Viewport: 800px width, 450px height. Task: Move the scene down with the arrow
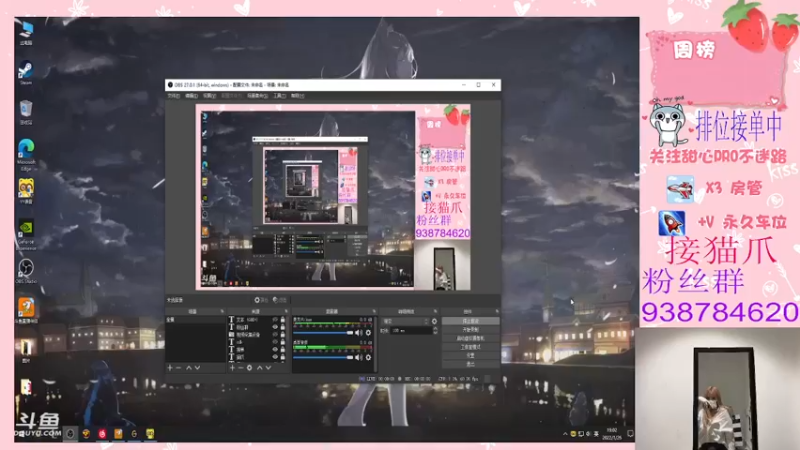pyautogui.click(x=197, y=368)
